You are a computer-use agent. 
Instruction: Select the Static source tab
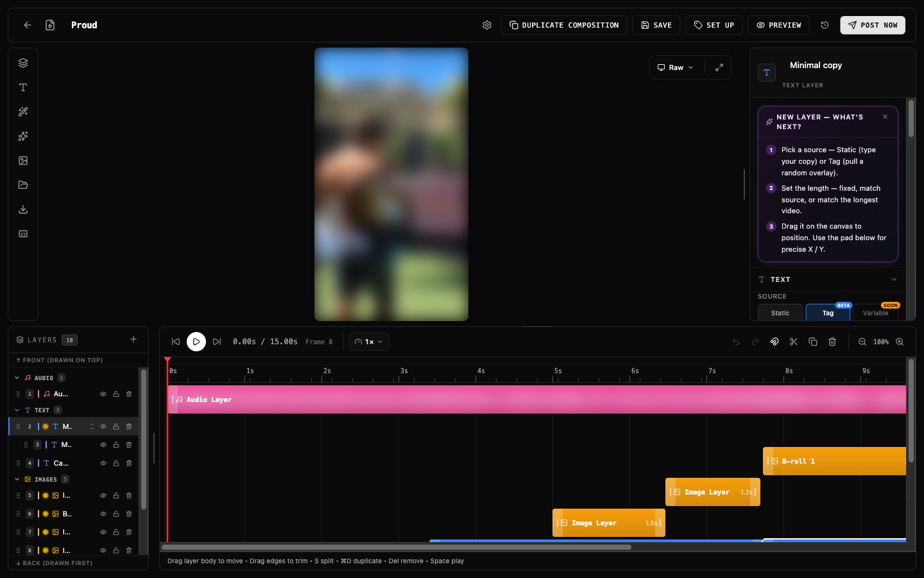point(780,313)
